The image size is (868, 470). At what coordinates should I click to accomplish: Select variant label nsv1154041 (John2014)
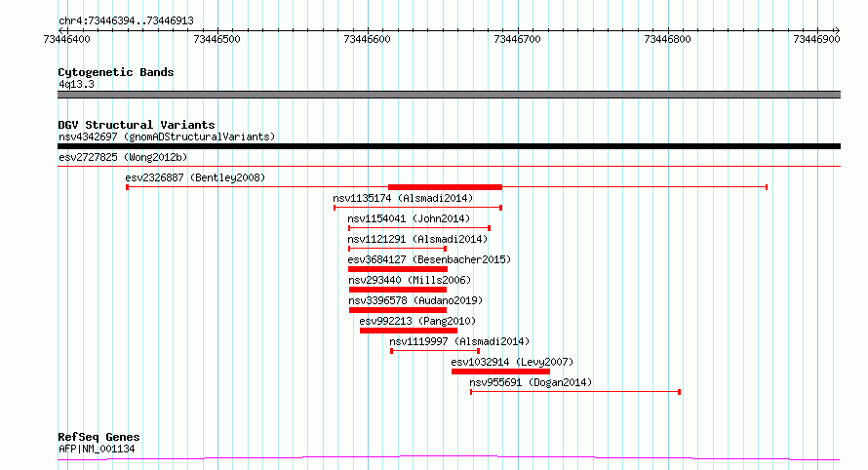pyautogui.click(x=409, y=218)
